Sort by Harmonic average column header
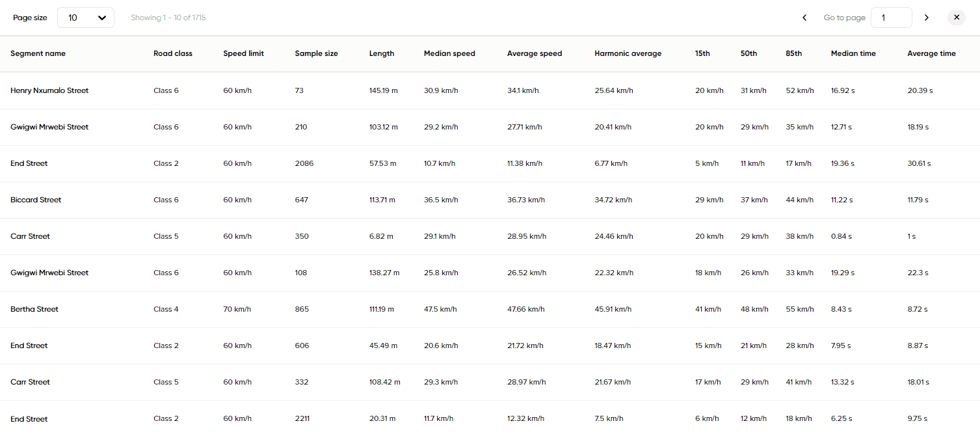 (628, 53)
